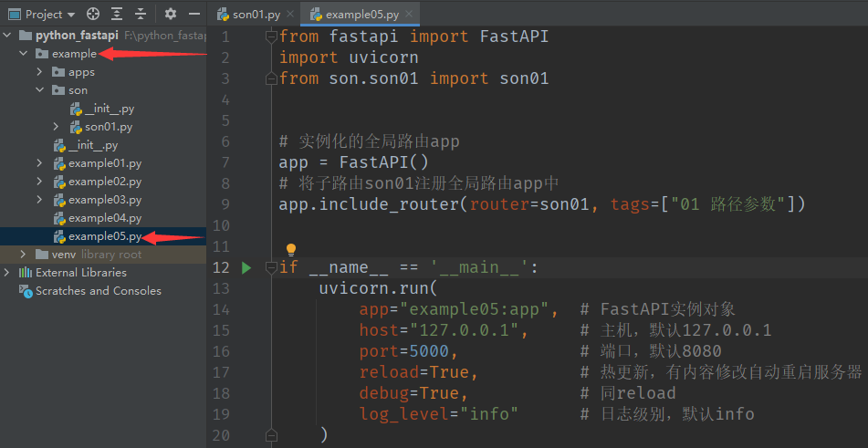Hide the Project panel with minimize icon
Image resolution: width=868 pixels, height=448 pixels.
(193, 15)
